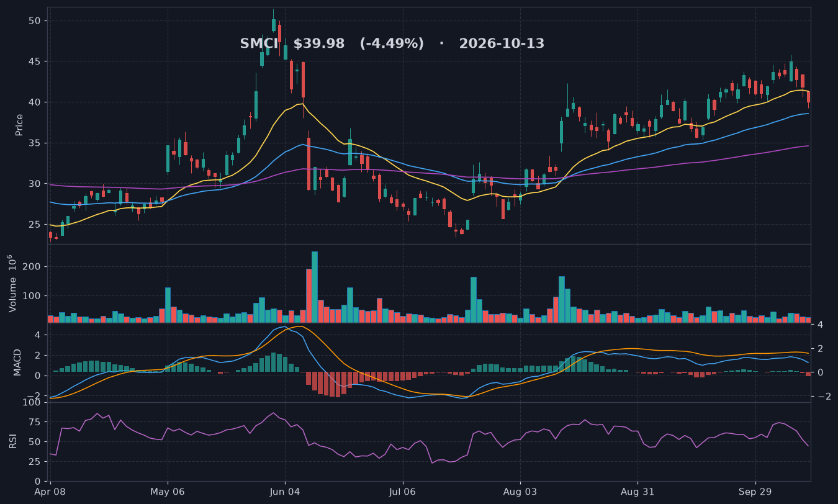838x504 pixels.
Task: Click the 35 tick on the Price axis
Action: (35, 143)
